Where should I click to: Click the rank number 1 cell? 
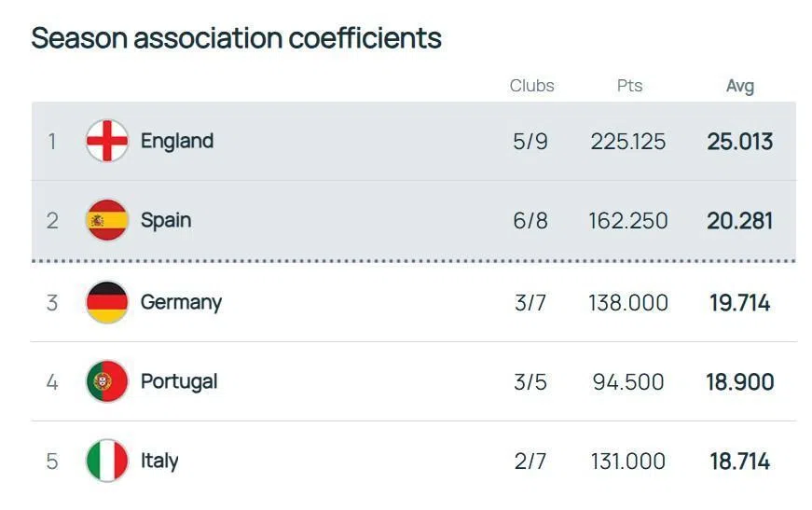pos(52,142)
